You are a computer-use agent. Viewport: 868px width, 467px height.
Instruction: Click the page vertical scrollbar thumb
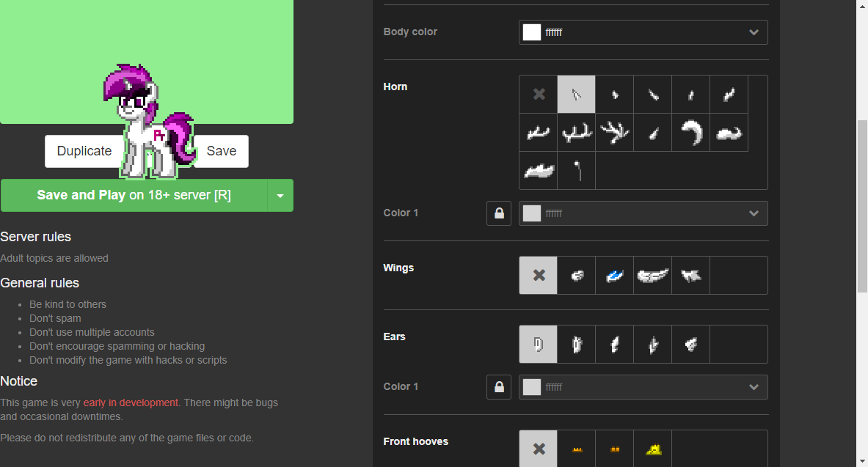[862, 206]
